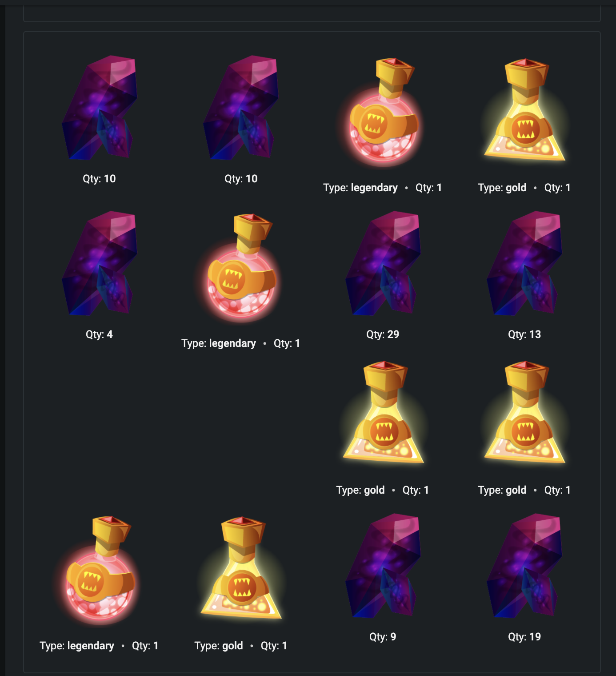The width and height of the screenshot is (616, 676).
Task: Select gold potion above the Qty 19 crystal
Action: 524,412
